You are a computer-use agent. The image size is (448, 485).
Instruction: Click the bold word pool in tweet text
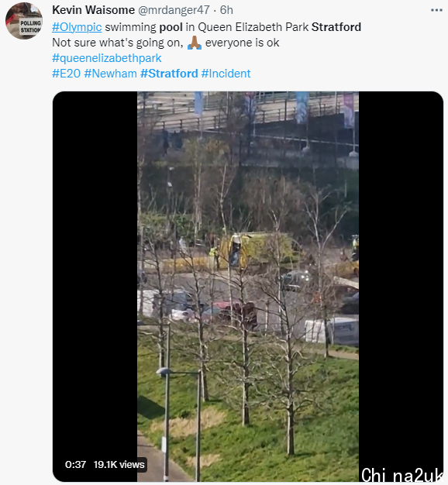point(171,28)
